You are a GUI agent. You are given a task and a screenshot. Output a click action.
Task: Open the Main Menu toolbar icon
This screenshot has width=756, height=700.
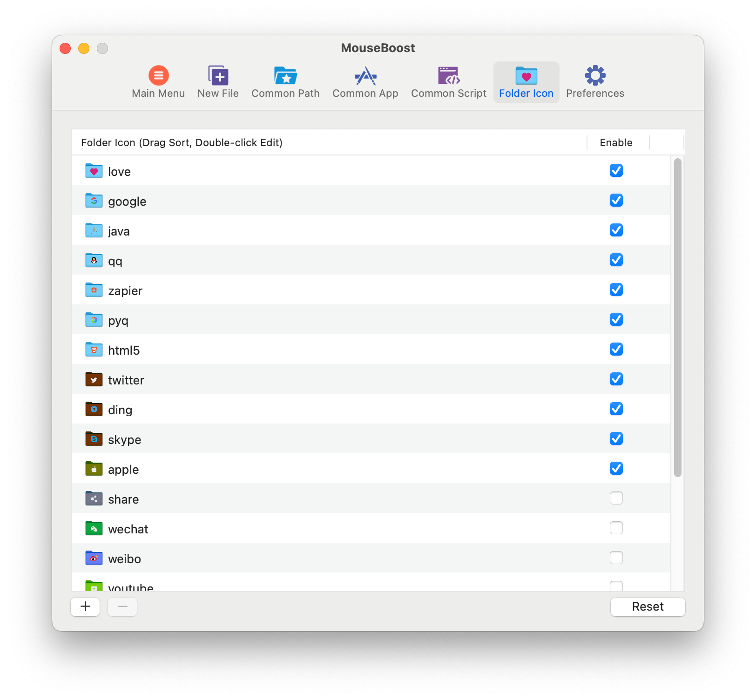(x=159, y=75)
